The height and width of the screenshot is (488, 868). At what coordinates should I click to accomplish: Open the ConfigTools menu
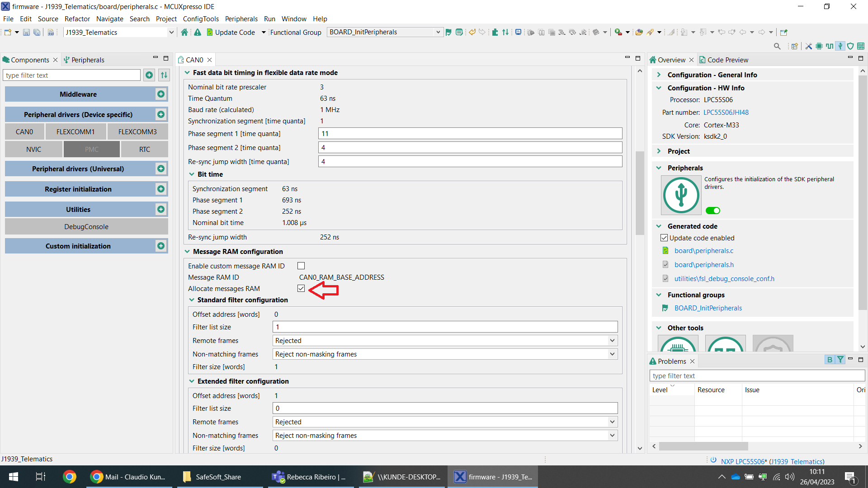click(x=200, y=19)
